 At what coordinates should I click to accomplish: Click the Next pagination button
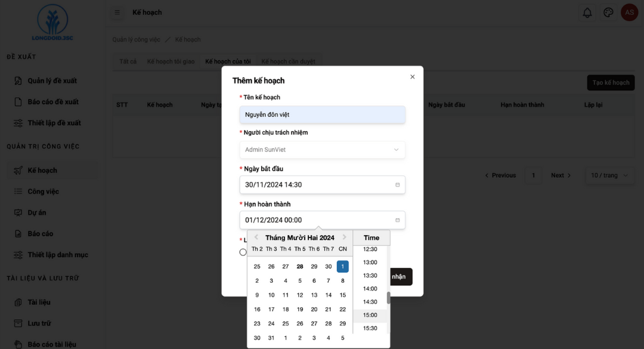(x=561, y=175)
